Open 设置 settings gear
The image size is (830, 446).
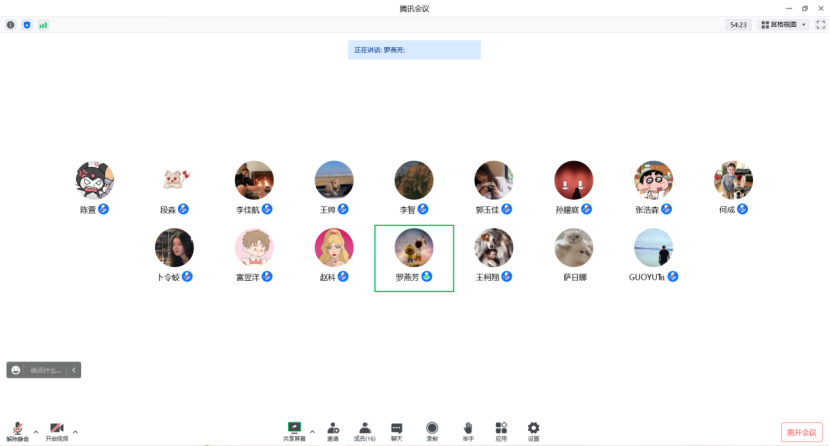click(533, 430)
